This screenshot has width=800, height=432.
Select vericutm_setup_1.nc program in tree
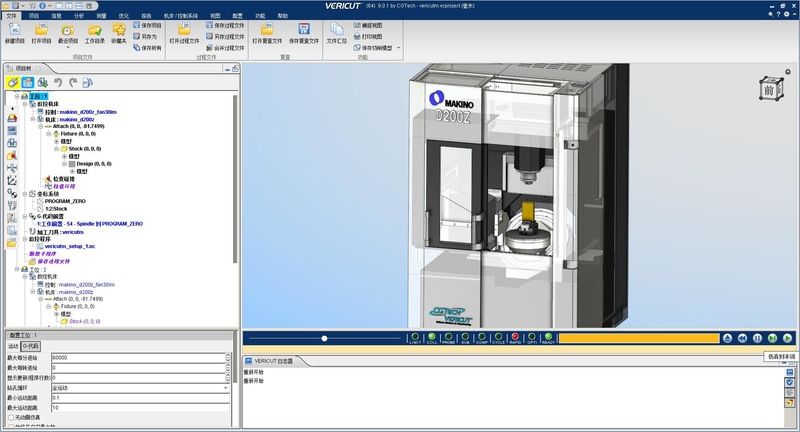69,246
